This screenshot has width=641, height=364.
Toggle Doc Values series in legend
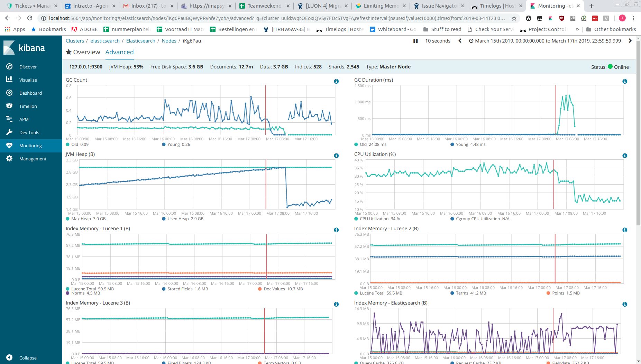281,289
